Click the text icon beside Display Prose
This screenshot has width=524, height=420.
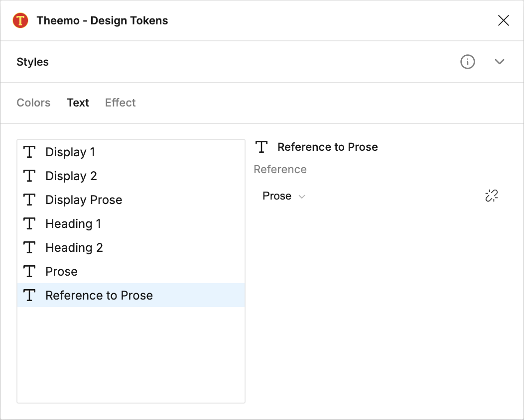30,200
